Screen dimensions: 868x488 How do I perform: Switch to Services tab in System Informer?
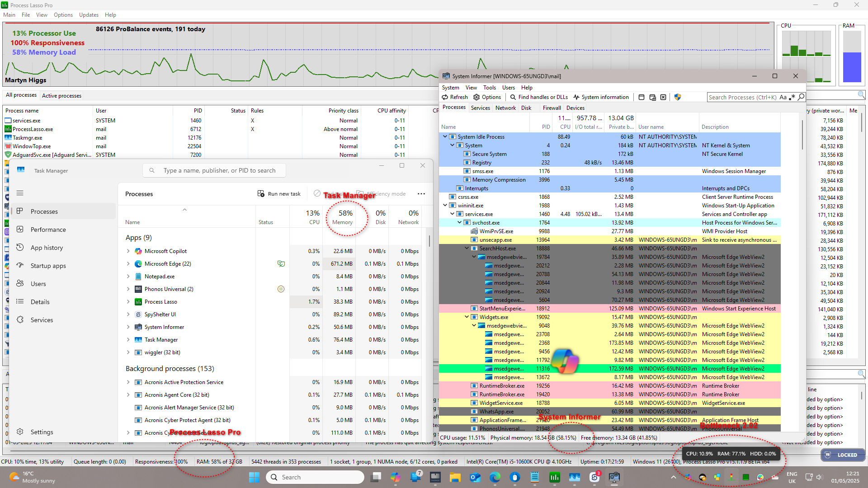[480, 108]
